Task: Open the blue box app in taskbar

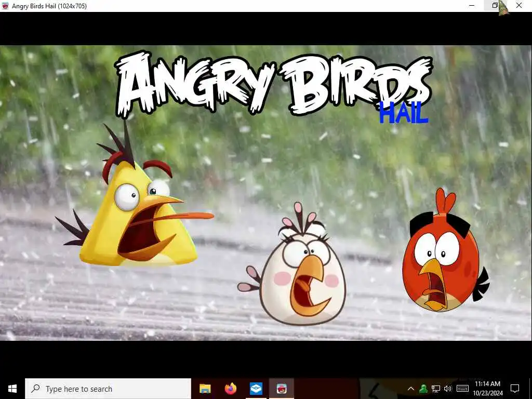Action: pos(256,389)
